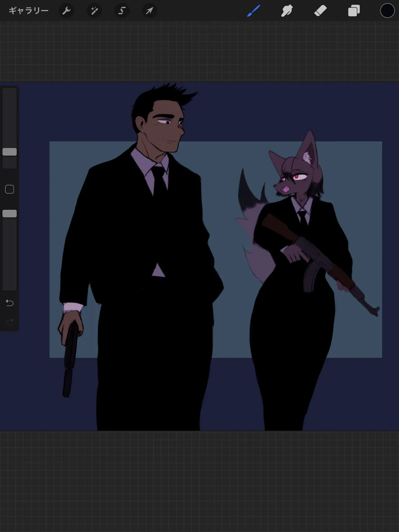
Task: Select the Brush tool
Action: coord(253,11)
